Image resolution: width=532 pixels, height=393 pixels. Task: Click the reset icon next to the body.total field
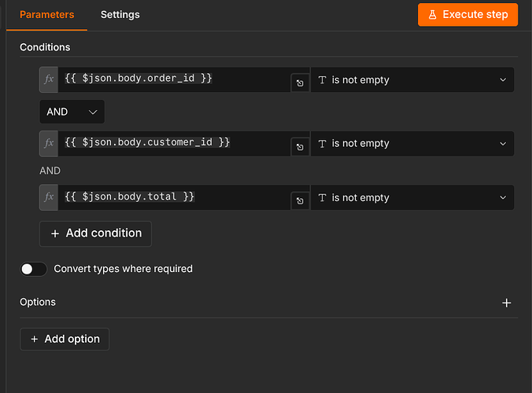click(300, 201)
